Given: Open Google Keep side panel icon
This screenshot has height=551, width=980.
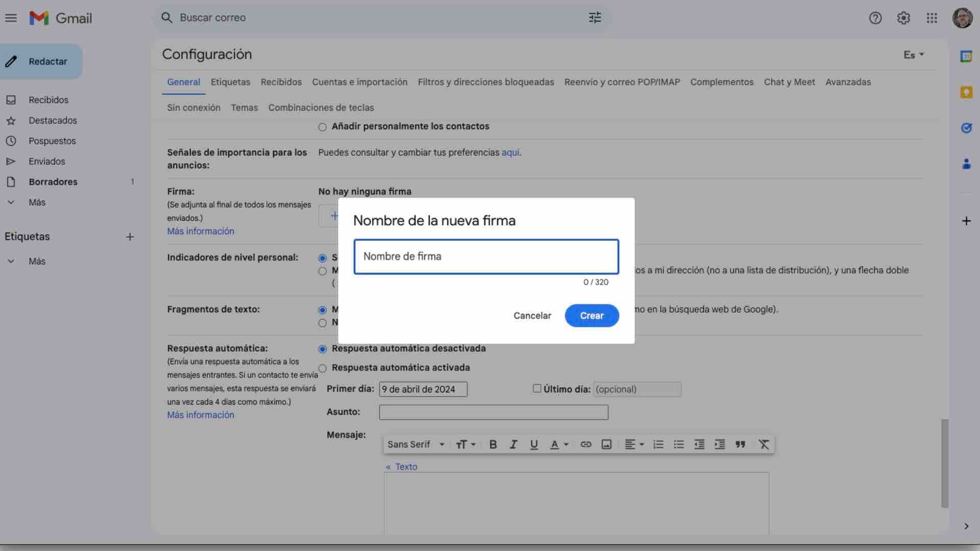Looking at the screenshot, I should (966, 92).
